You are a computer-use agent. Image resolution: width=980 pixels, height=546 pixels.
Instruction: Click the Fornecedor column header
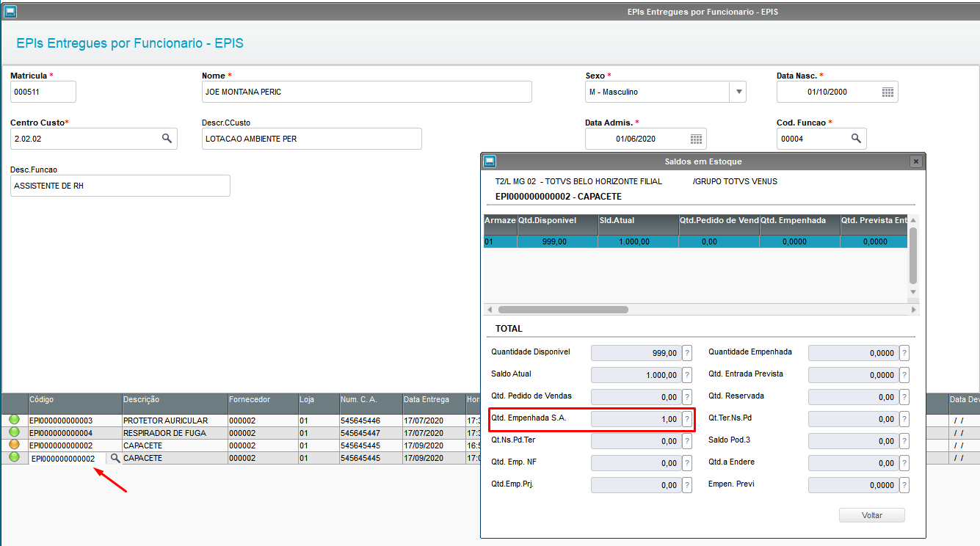coord(263,404)
